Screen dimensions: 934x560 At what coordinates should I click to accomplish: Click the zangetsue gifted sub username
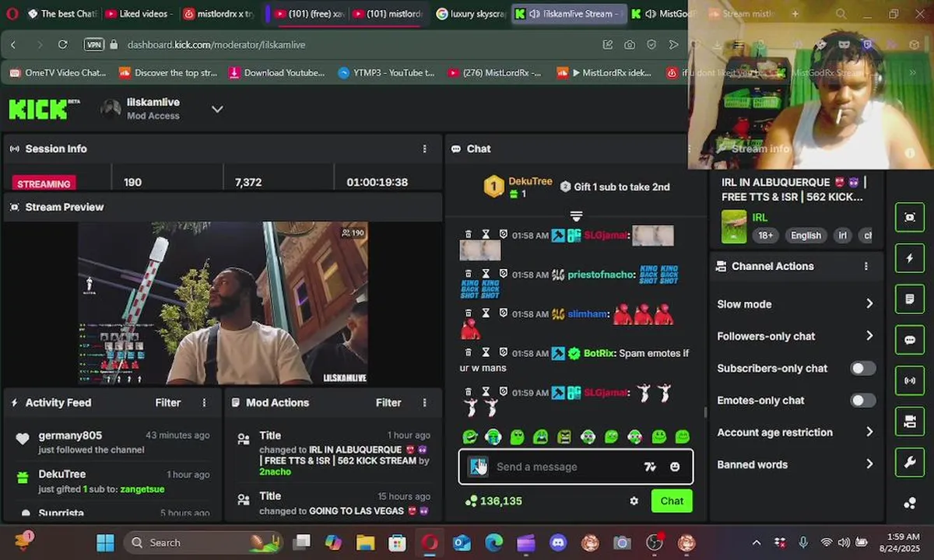tap(144, 489)
